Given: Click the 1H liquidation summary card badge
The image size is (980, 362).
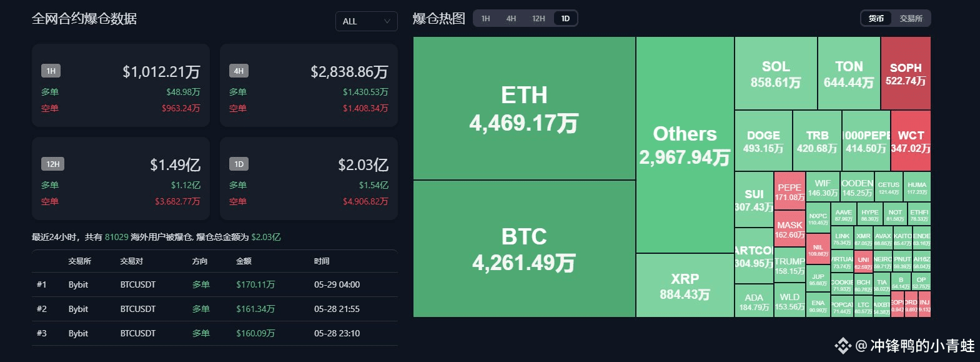Looking at the screenshot, I should pos(51,71).
